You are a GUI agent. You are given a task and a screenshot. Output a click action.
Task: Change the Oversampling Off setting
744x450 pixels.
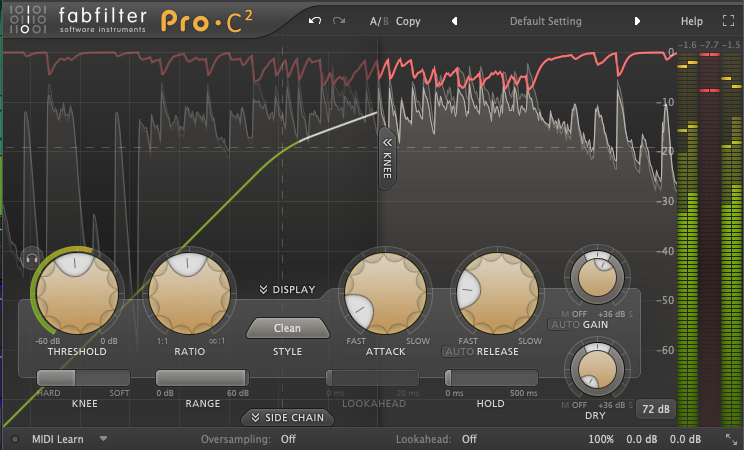[288, 439]
